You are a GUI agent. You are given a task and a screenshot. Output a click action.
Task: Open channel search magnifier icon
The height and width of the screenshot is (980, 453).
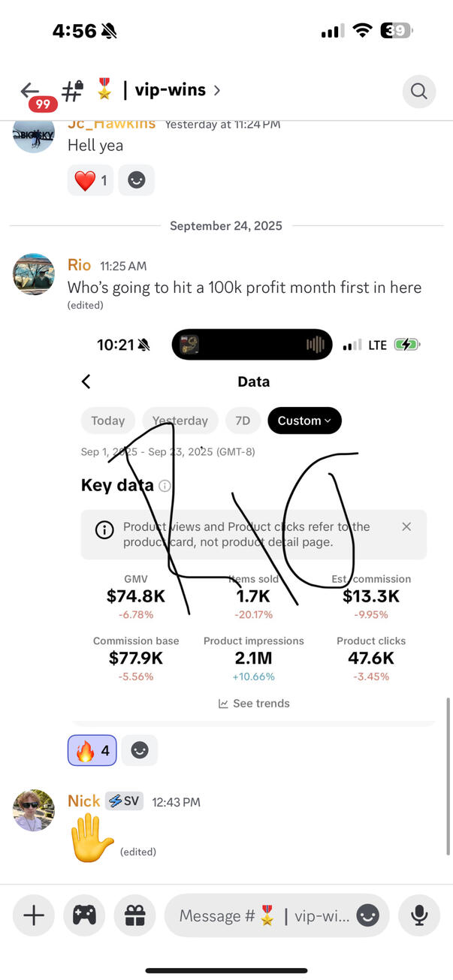[418, 92]
